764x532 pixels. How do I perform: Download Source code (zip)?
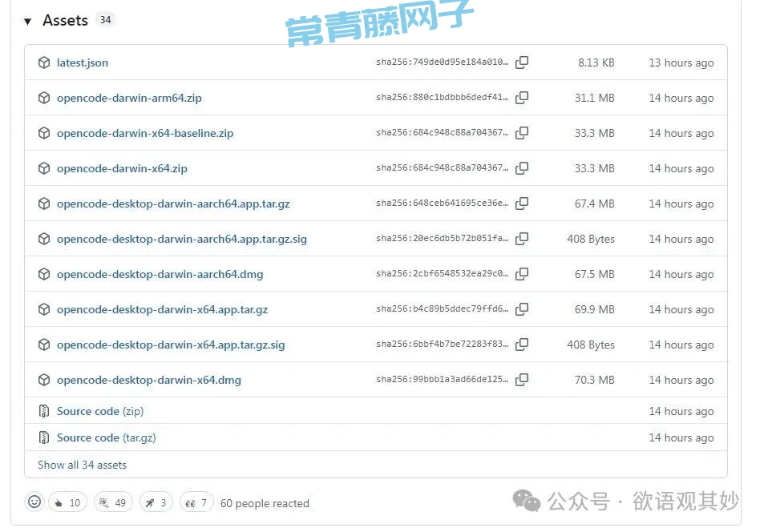pyautogui.click(x=99, y=411)
